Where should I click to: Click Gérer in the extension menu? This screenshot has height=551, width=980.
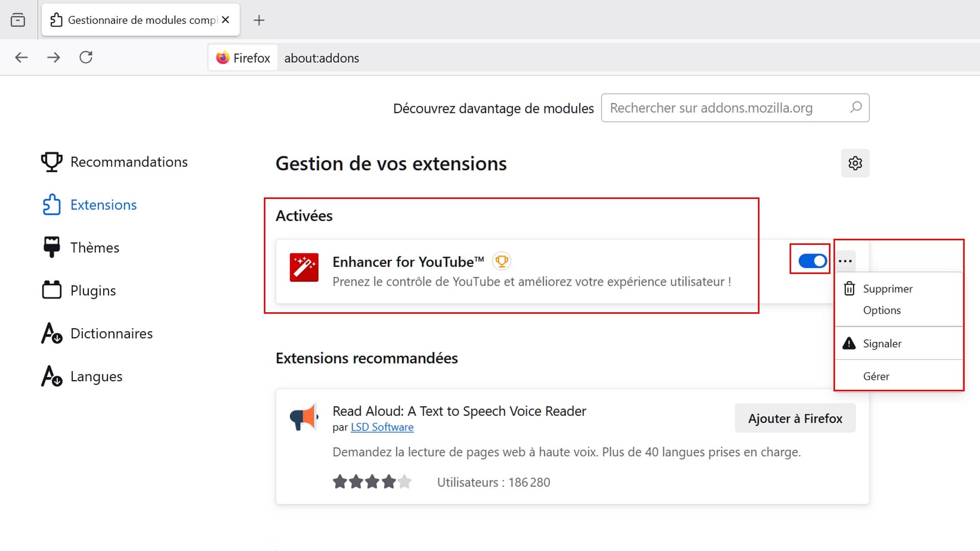[876, 377]
